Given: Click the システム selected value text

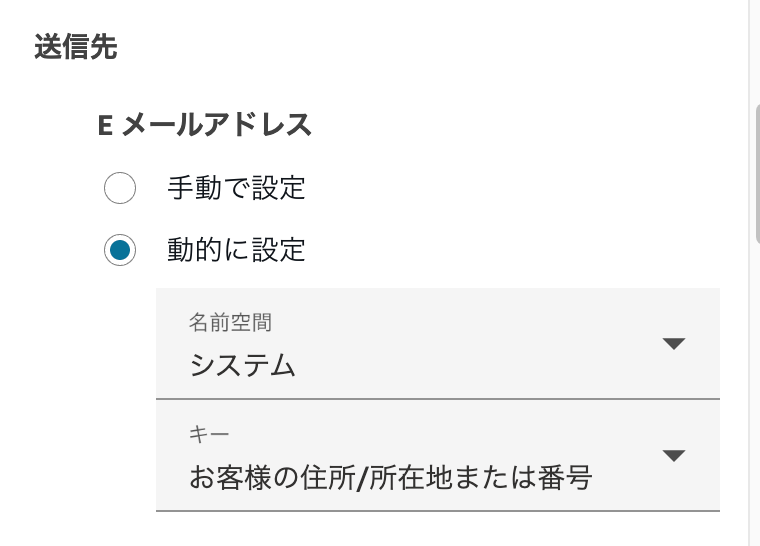Looking at the screenshot, I should [243, 366].
